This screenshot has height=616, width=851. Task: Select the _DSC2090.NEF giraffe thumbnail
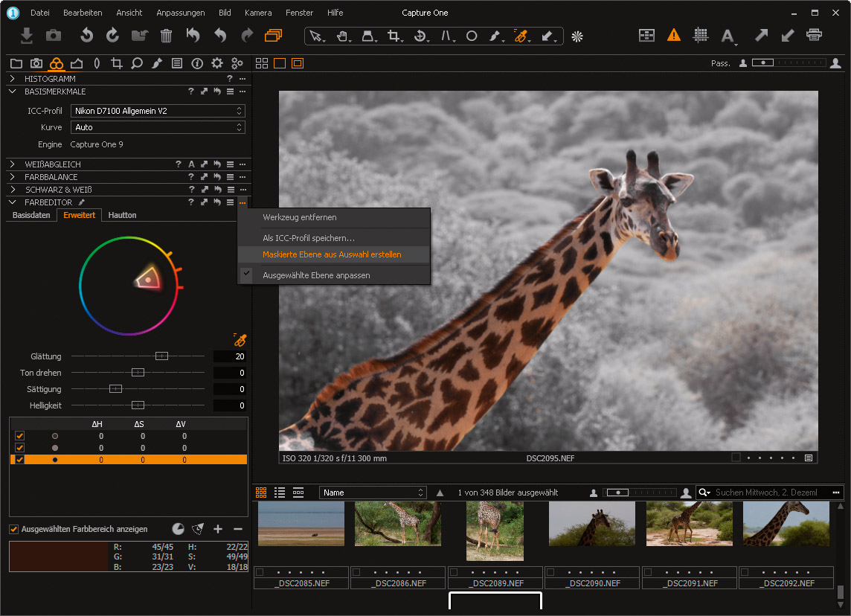tap(591, 524)
